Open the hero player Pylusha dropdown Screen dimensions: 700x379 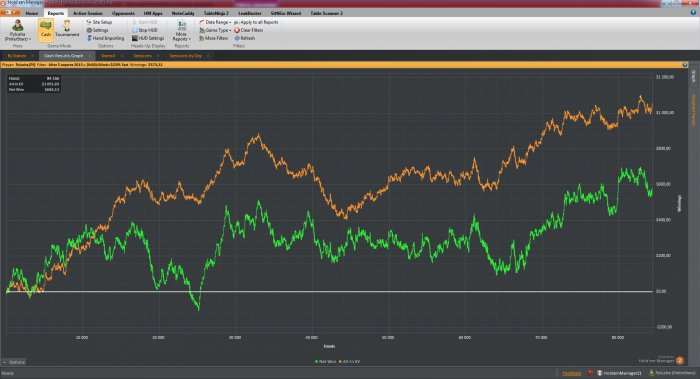coord(18,31)
